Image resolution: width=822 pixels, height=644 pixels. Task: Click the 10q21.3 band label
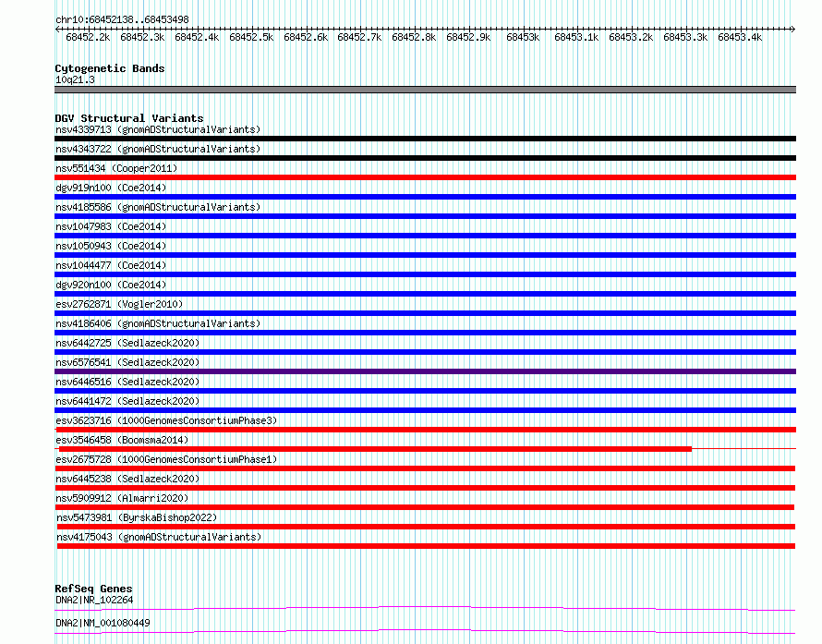(x=75, y=79)
